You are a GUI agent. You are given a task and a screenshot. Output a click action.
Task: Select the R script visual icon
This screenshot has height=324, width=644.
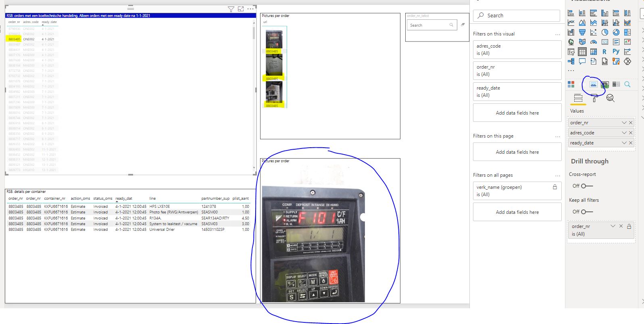(604, 52)
